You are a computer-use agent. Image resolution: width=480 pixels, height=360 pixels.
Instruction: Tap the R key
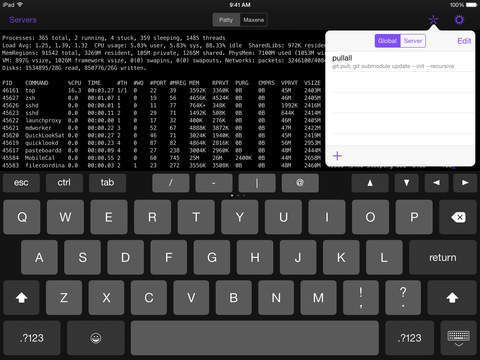(152, 217)
